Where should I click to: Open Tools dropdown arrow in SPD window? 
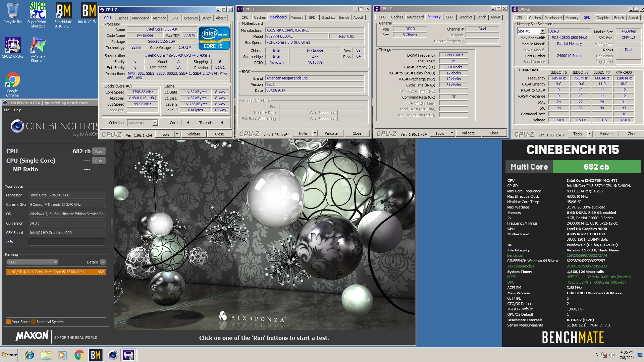pyautogui.click(x=590, y=134)
